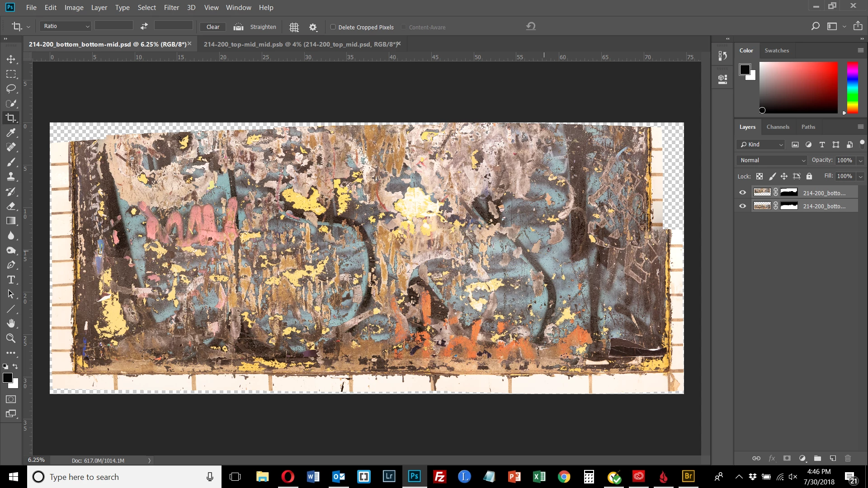868x488 pixels.
Task: Open the Ratio crop preset dropdown
Action: click(66, 26)
